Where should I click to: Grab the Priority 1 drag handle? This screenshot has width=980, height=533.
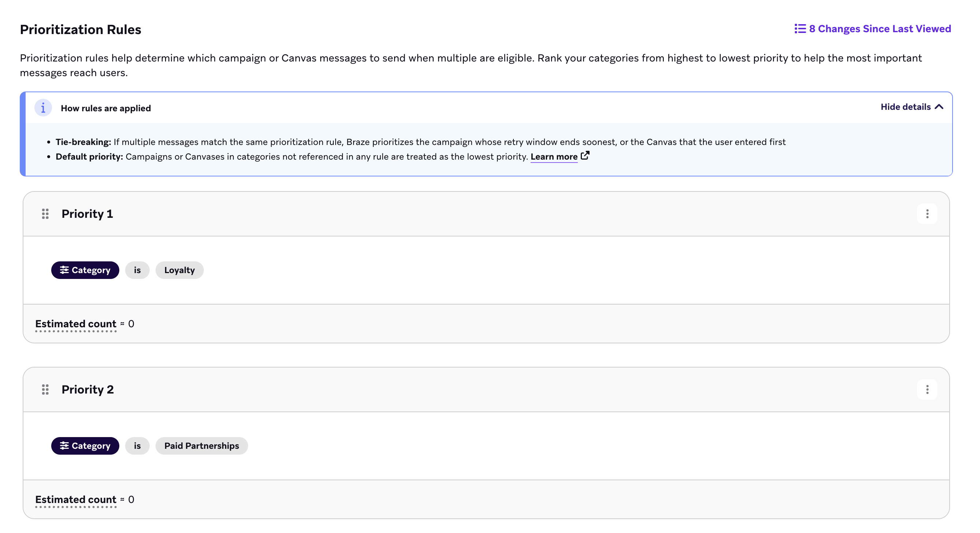(x=45, y=214)
